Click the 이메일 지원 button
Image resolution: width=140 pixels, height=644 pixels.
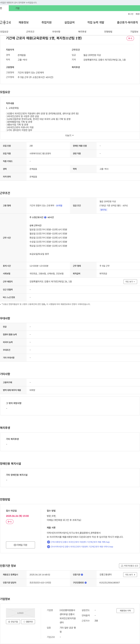[21, 545]
